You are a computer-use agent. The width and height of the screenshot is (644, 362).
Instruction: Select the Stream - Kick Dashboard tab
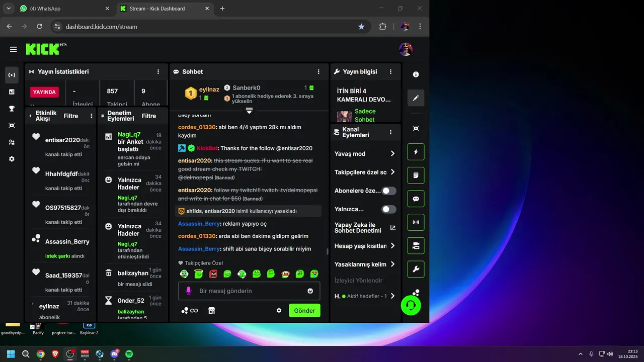(x=165, y=9)
